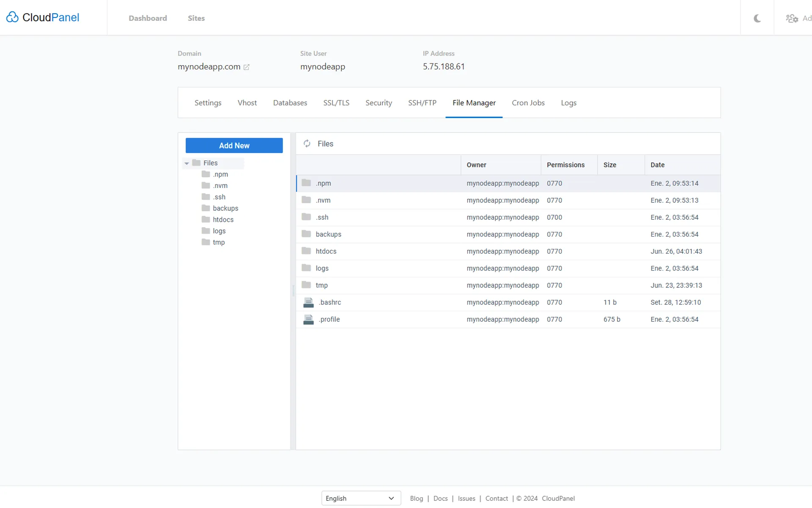Open the Cron Jobs tab

[x=528, y=103]
